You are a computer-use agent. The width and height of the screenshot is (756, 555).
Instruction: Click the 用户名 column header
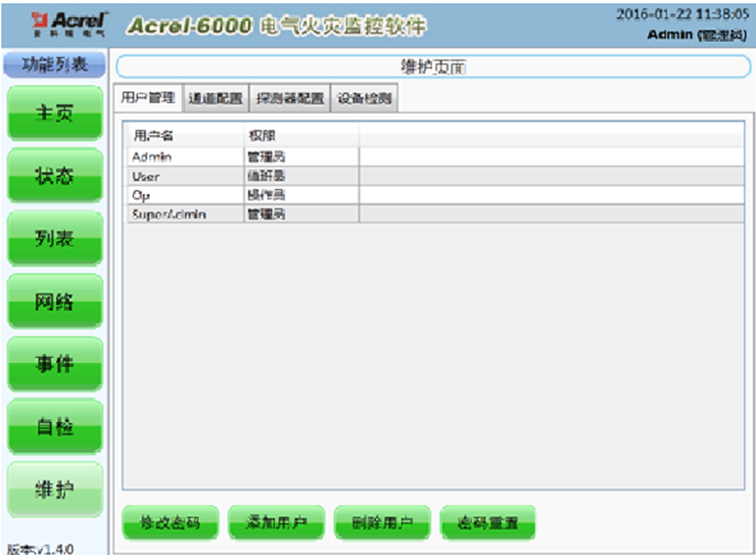tap(153, 136)
